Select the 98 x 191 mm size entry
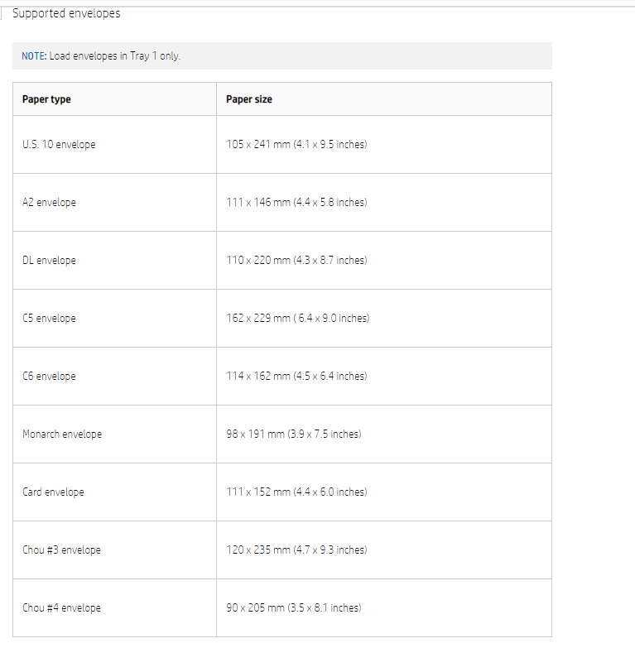 pyautogui.click(x=293, y=434)
